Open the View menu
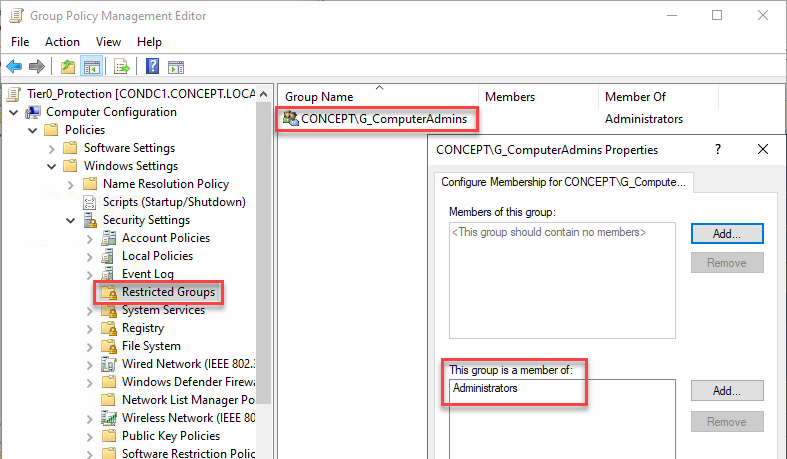Viewport: 787px width, 459px height. 108,42
